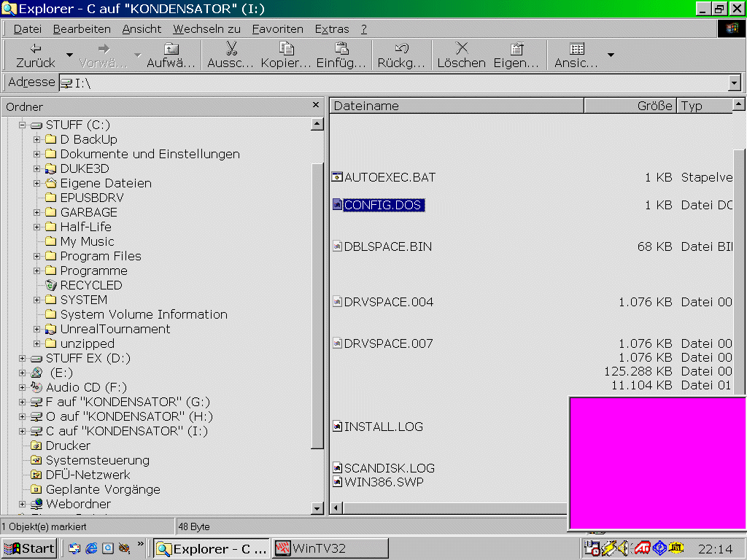This screenshot has width=747, height=560.
Task: Select the AUTOEXEC.BAT file
Action: tap(389, 177)
